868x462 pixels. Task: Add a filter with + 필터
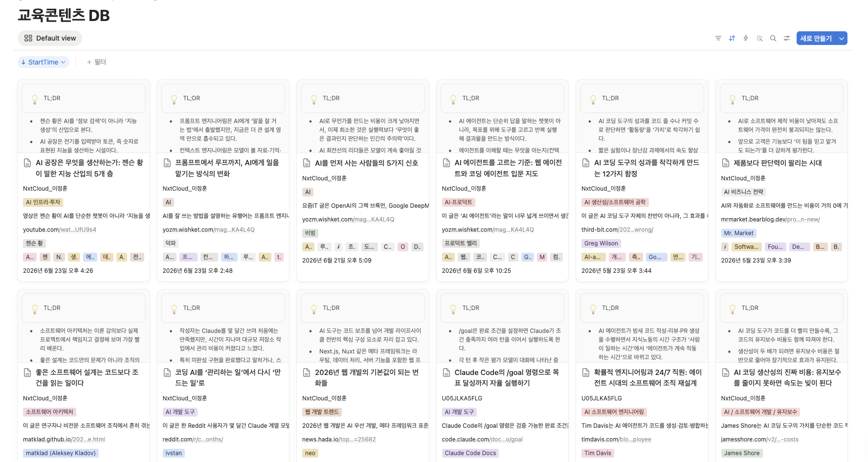96,62
